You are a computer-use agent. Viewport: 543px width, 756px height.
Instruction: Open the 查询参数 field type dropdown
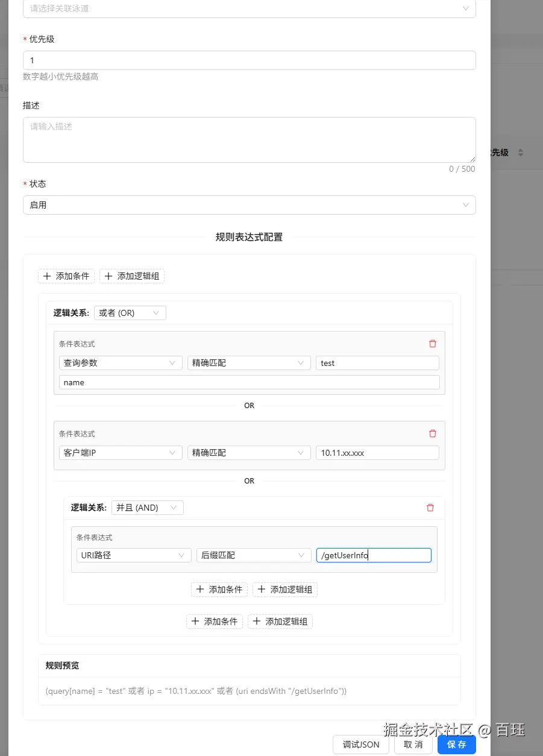[x=121, y=363]
